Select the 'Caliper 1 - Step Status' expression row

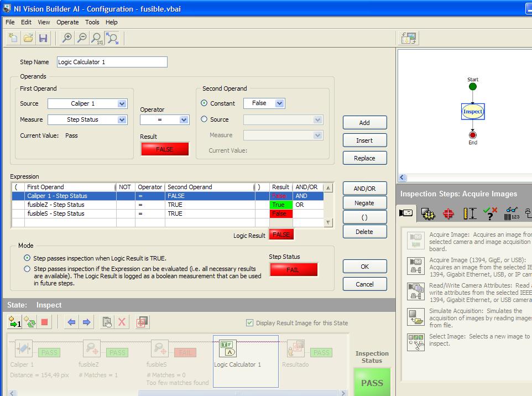pos(168,196)
